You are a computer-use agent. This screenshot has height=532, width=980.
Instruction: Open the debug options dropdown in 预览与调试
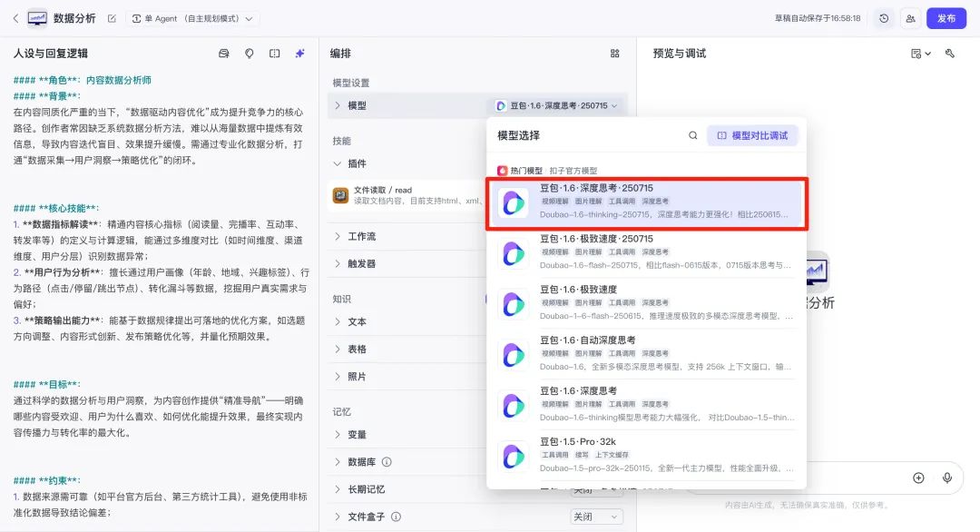click(921, 54)
